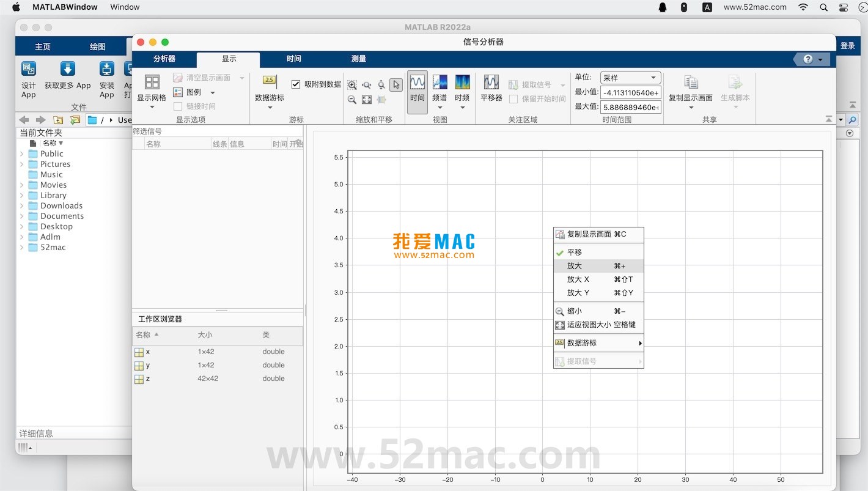Expand the Downloads folder in file tree
Image resolution: width=868 pixels, height=491 pixels.
click(x=22, y=206)
